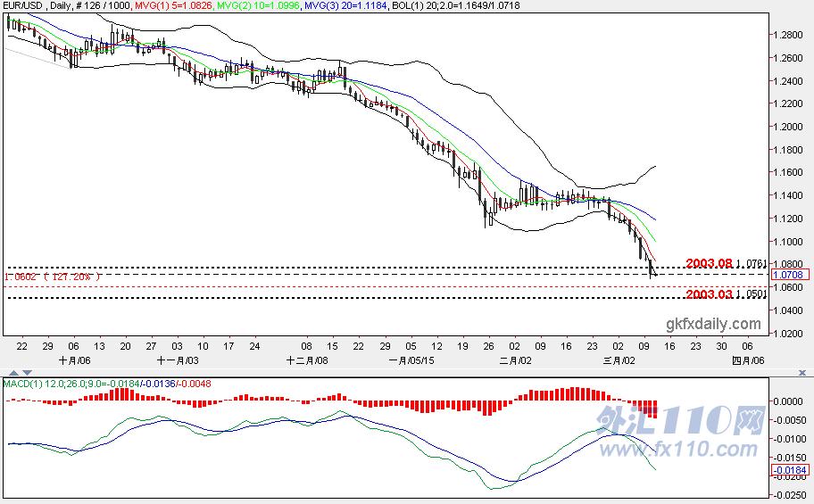
Task: Click the 0.0000 MACD axis label
Action: [788, 401]
